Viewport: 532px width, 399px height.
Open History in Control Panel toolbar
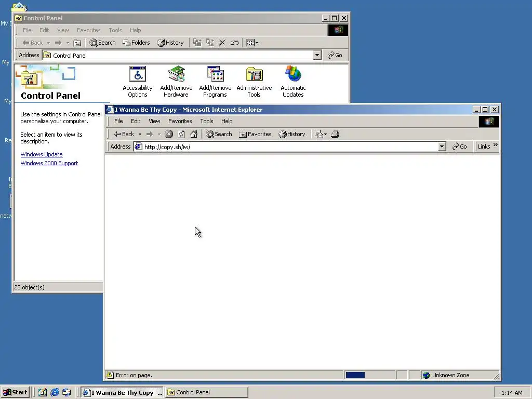170,43
